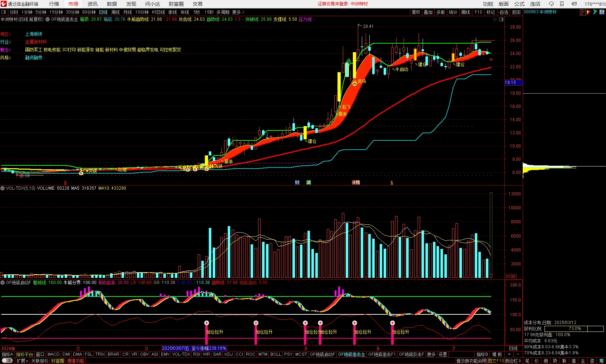Click the 画线 drawing button
The image size is (606, 364).
[x=466, y=12]
